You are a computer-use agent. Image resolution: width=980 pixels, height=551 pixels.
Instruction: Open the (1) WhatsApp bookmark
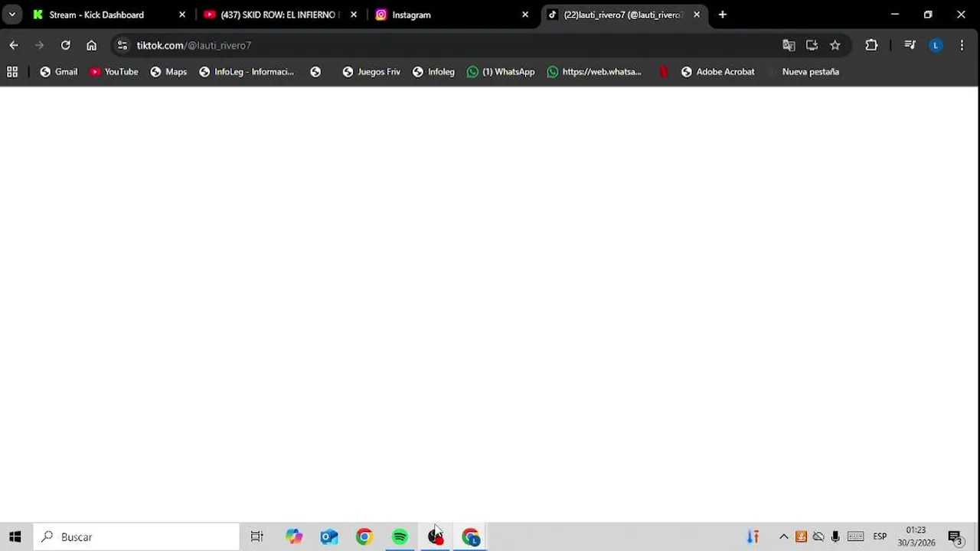click(501, 72)
